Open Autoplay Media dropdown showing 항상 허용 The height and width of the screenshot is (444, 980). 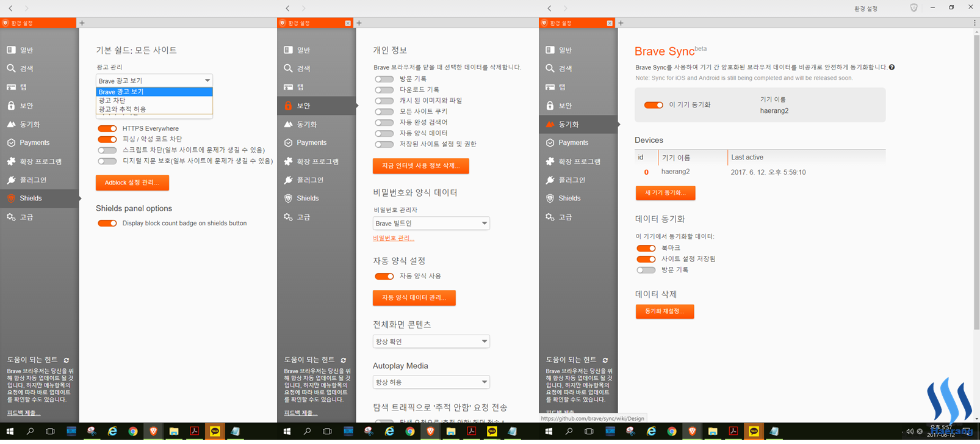tap(431, 382)
